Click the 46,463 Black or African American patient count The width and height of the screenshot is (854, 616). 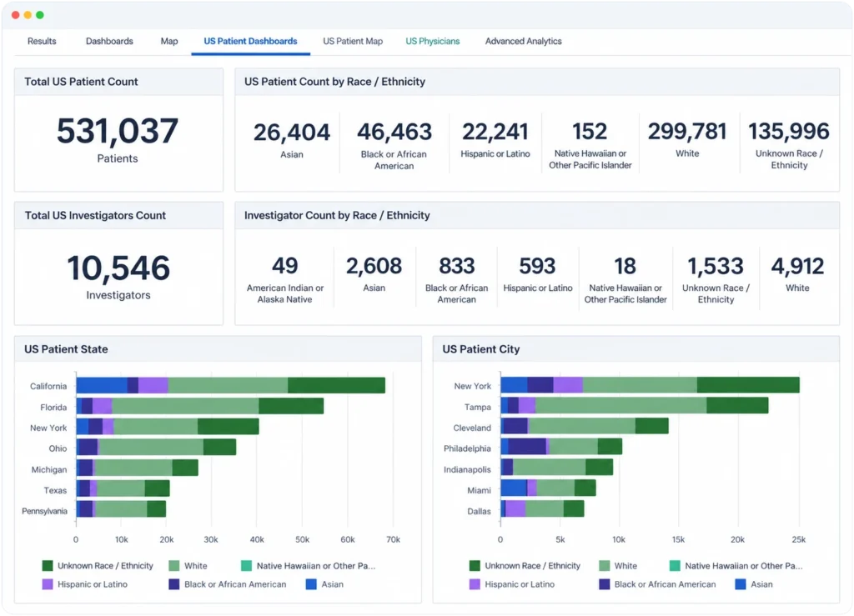(394, 132)
